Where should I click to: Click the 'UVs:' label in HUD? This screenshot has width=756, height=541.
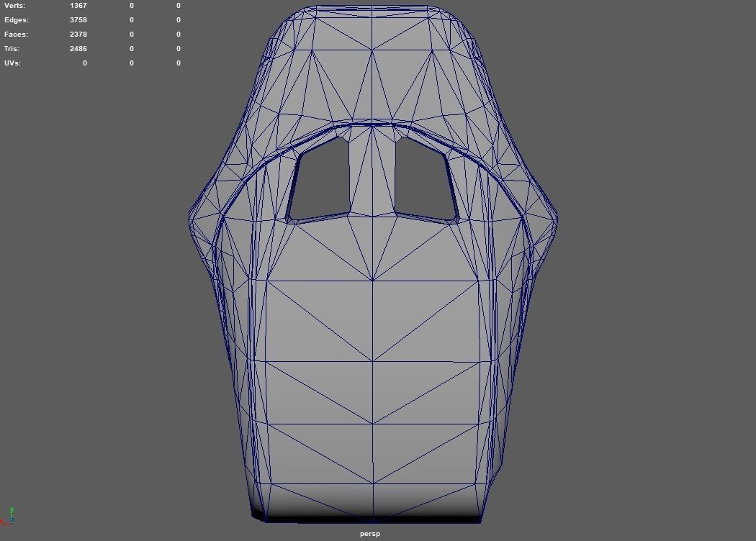coord(12,63)
